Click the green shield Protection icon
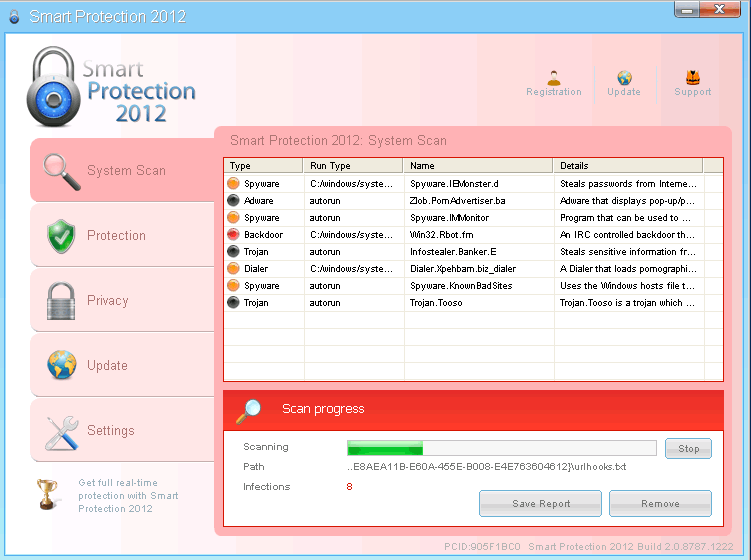This screenshot has width=751, height=560. [61, 236]
